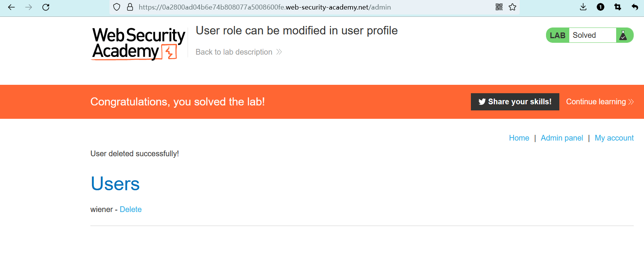The height and width of the screenshot is (259, 644).
Task: Click the browser forward arrow
Action: [x=29, y=7]
